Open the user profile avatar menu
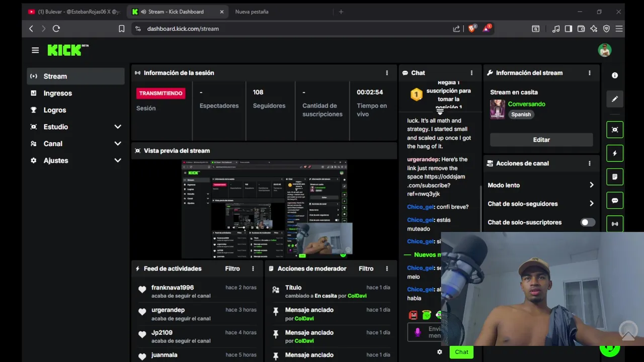The height and width of the screenshot is (362, 644). click(x=605, y=50)
